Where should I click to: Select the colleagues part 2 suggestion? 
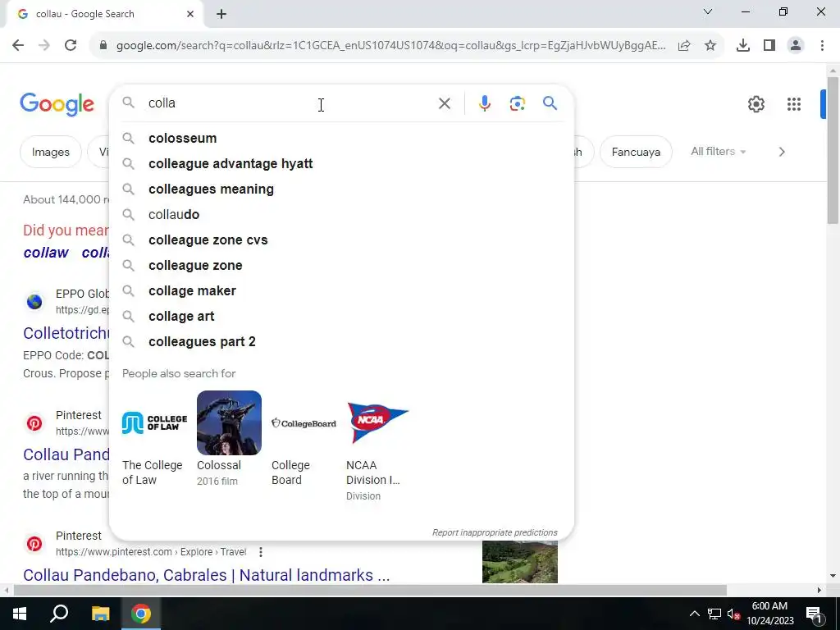coord(341,342)
